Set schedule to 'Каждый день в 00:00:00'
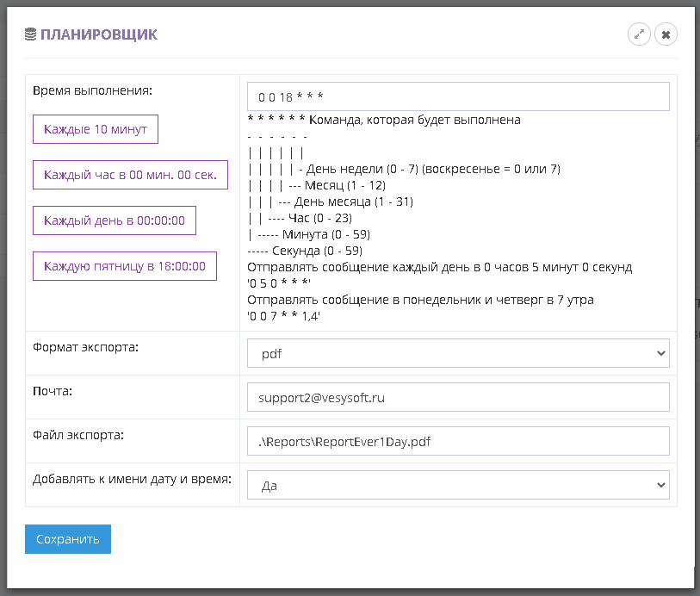700x596 pixels. click(x=115, y=220)
